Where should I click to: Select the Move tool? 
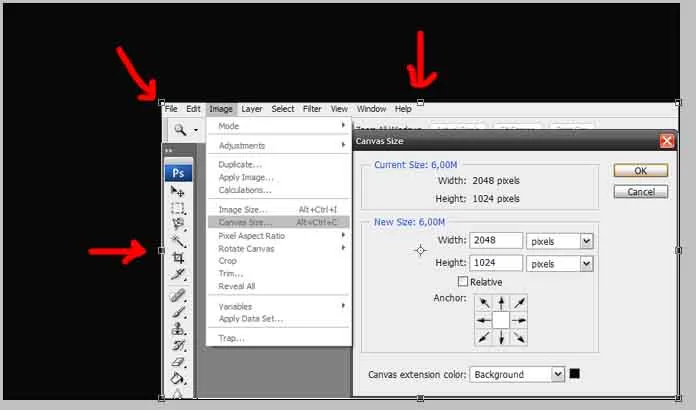[178, 191]
